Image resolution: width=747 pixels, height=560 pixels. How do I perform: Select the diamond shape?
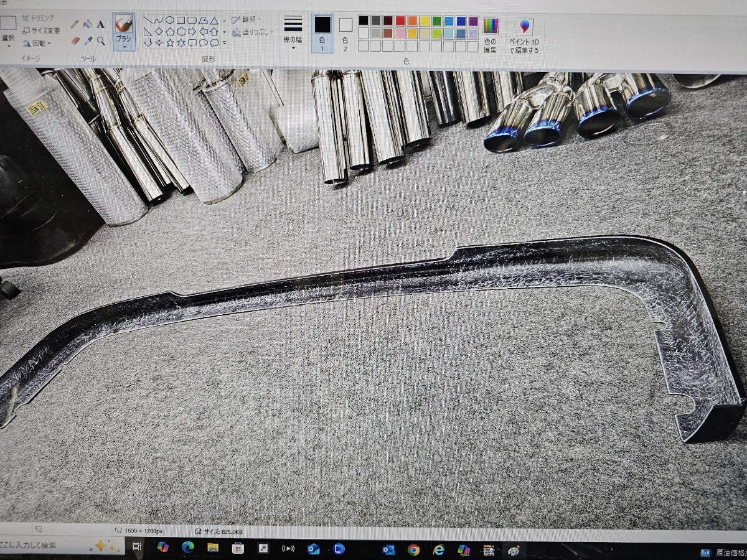coord(159,31)
